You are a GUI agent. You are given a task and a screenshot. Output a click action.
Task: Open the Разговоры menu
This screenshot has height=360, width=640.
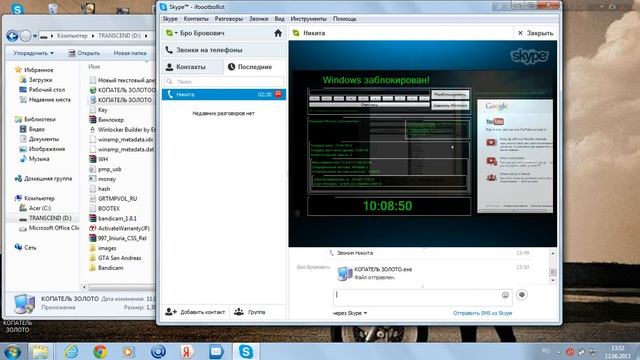(x=229, y=19)
